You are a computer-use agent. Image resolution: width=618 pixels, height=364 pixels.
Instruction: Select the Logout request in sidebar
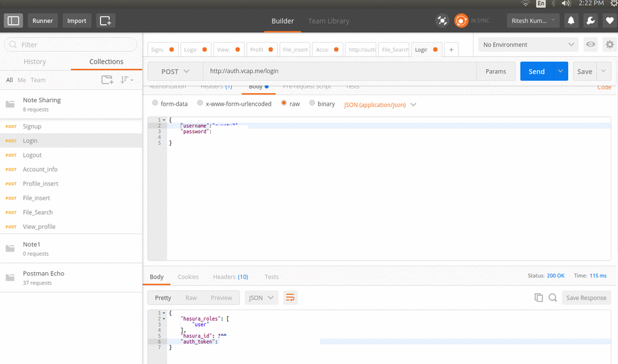click(x=71, y=155)
